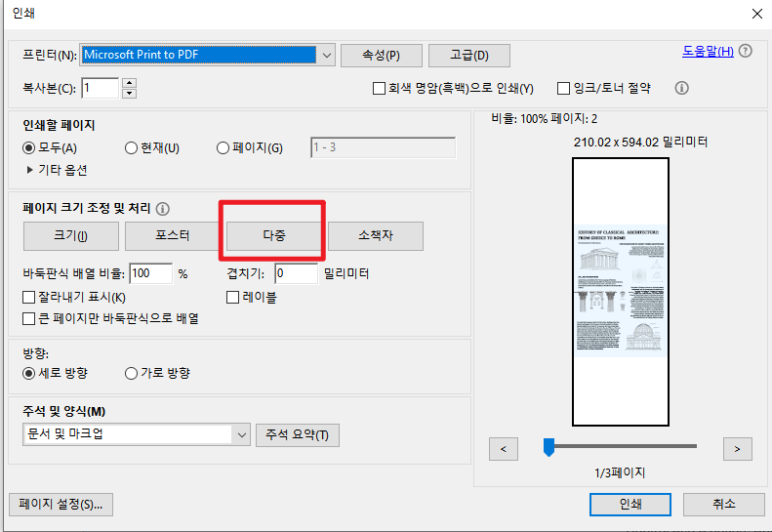This screenshot has width=772, height=532.
Task: Enable 큰 페이지만 바둑판식으로 배열 checkbox
Action: coord(29,318)
